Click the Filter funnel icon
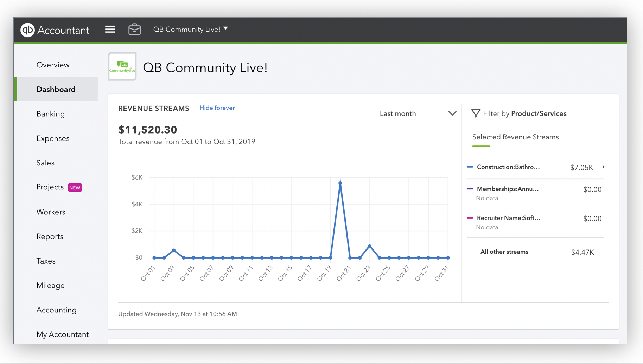643x364 pixels. tap(476, 113)
